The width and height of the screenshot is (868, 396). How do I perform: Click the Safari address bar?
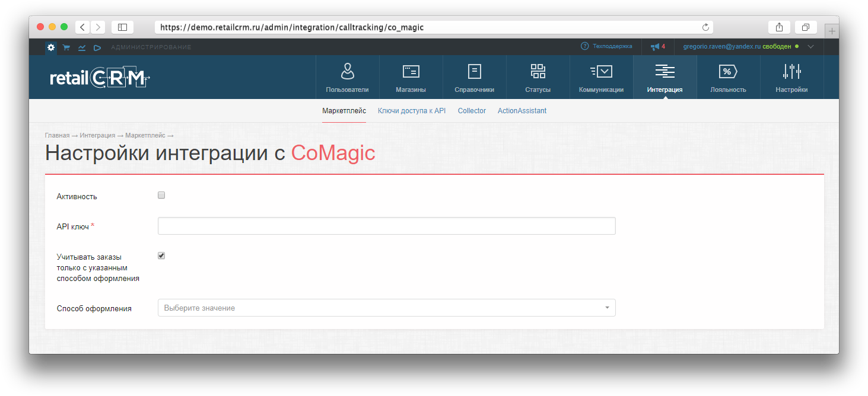[x=434, y=27]
